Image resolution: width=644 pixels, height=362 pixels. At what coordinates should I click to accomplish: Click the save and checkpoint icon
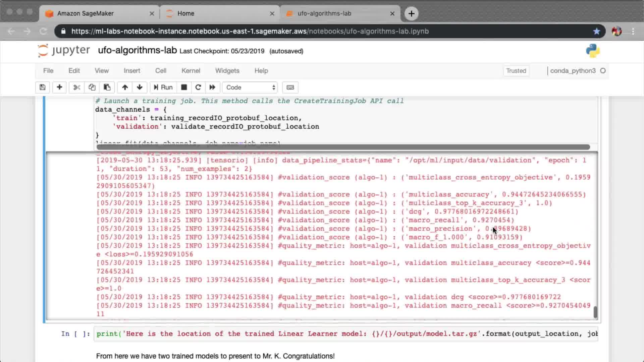[42, 87]
